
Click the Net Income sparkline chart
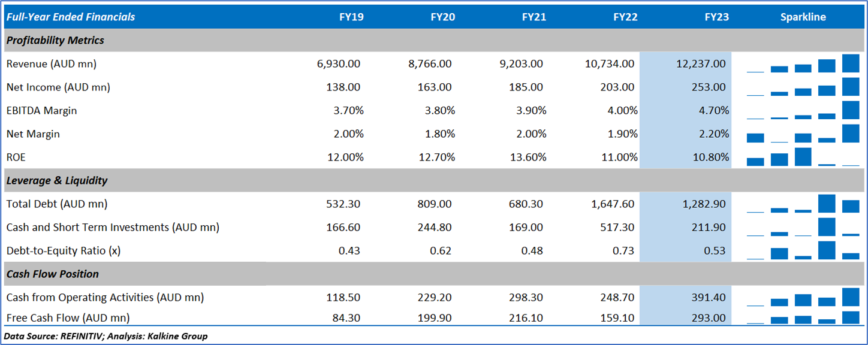tap(803, 87)
